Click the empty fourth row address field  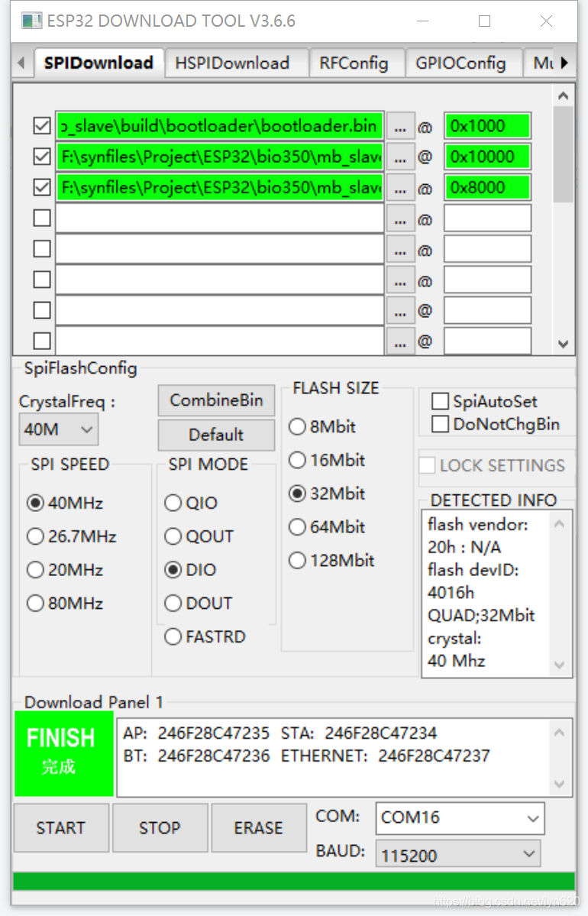click(487, 218)
